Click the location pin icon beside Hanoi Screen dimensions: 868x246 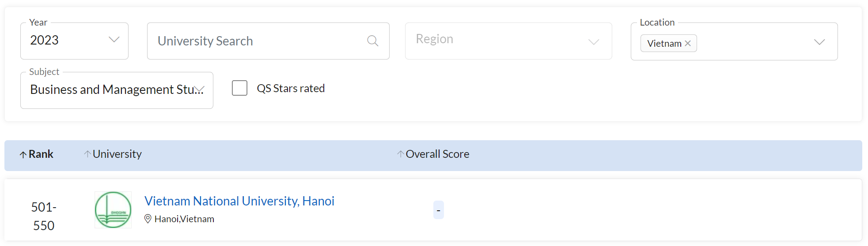tap(148, 219)
